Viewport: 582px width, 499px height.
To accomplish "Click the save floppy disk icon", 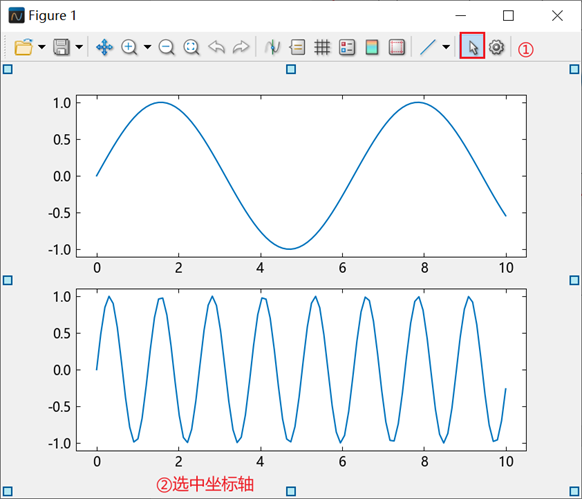I will pos(61,47).
